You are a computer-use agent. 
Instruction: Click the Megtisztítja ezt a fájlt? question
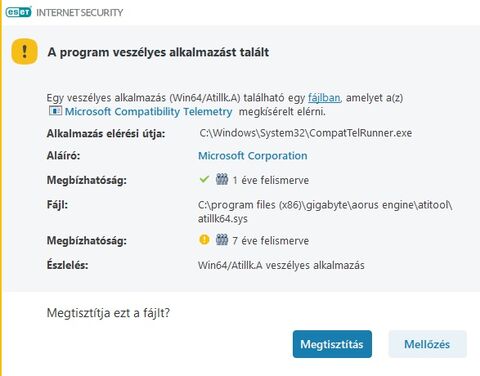coord(108,313)
